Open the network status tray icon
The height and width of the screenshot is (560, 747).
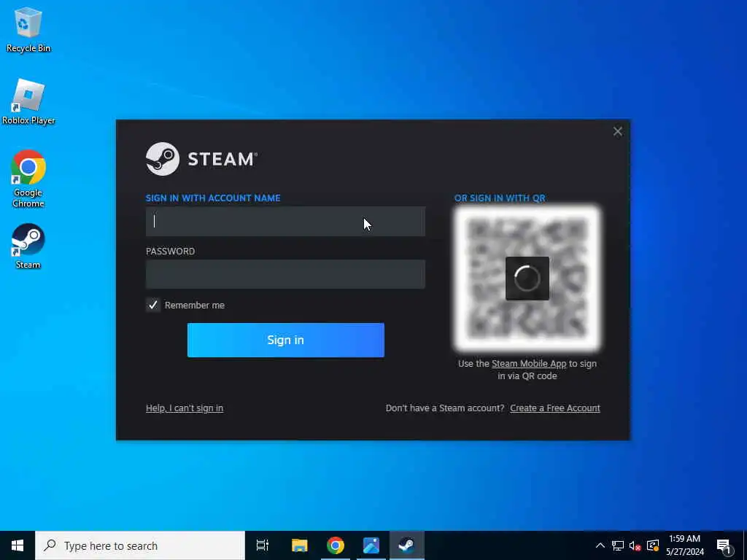617,545
